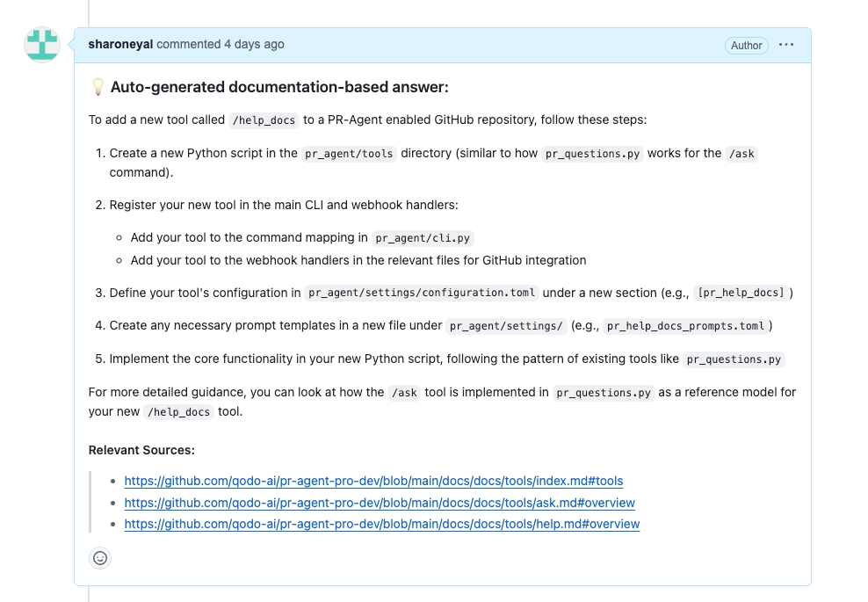Viewport: 868px width, 602px height.
Task: Click the pr_agent/tools directory code snippet
Action: (350, 153)
